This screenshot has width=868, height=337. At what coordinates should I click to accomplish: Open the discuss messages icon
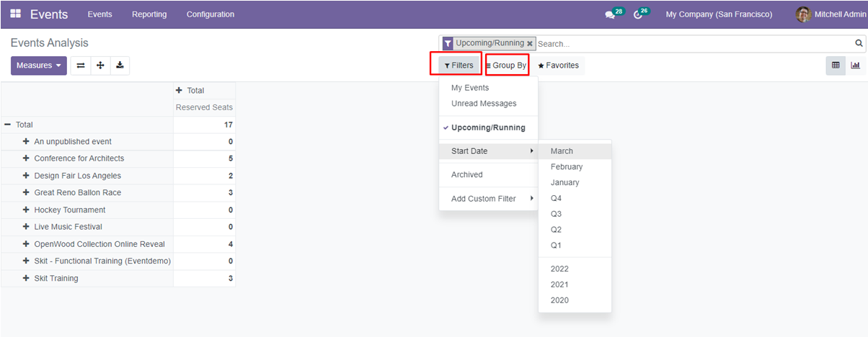tap(611, 14)
